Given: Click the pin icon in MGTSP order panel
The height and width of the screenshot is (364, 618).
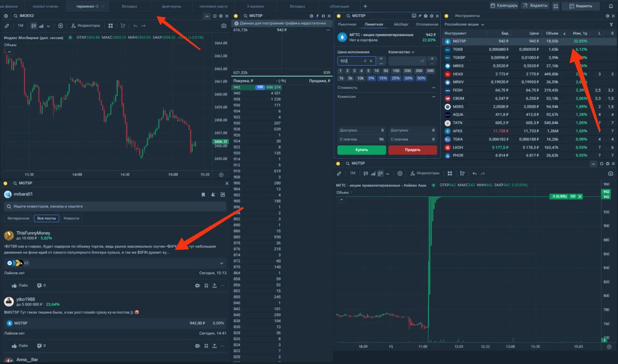Looking at the screenshot, I should point(420,16).
